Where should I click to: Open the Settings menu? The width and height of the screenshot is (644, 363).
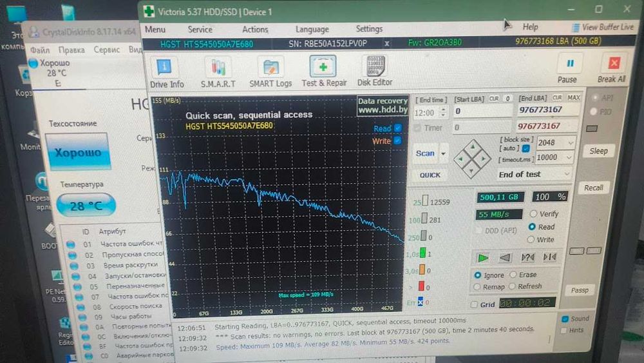coord(369,29)
